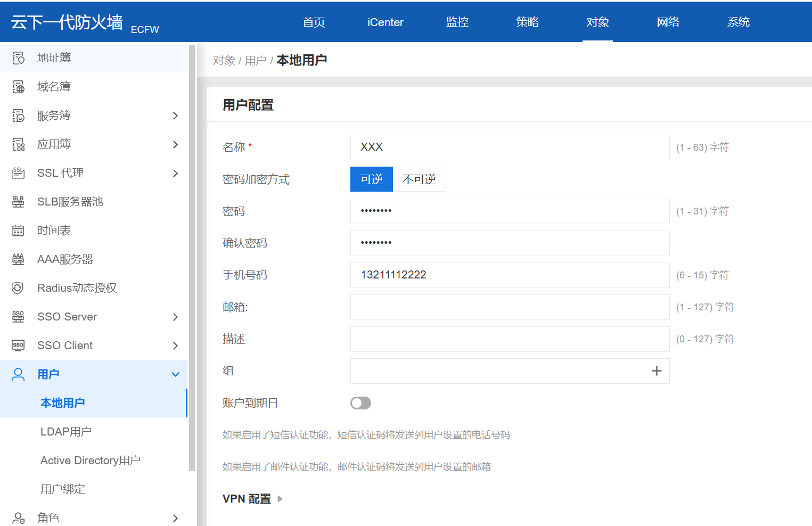Click the 邮箱 input field
Screen dimensions: 812x526
click(x=510, y=307)
